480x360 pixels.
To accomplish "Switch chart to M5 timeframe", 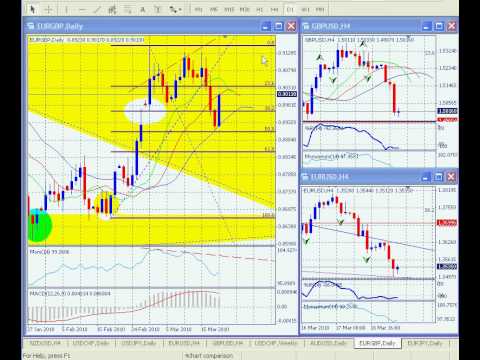I will (x=214, y=9).
